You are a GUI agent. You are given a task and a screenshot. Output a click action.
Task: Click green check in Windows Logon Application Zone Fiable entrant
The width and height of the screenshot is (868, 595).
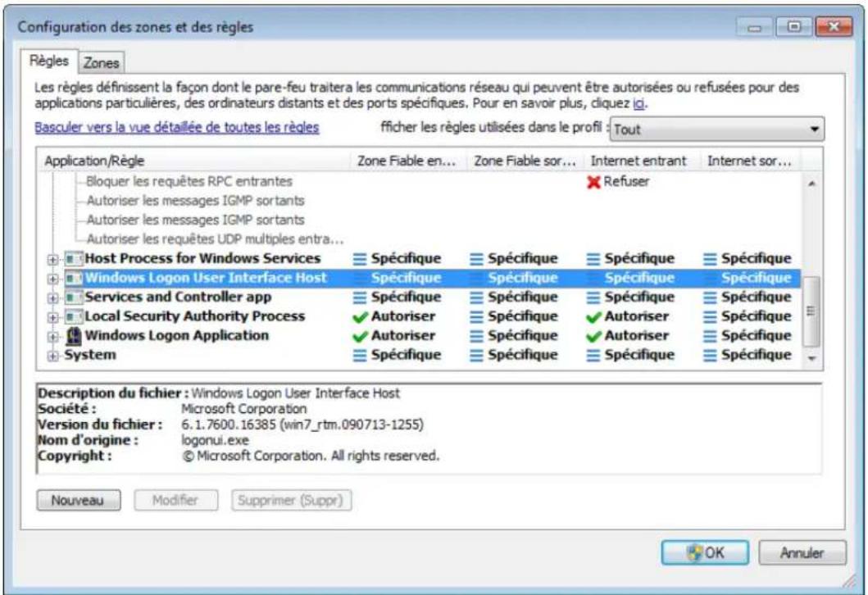click(360, 336)
